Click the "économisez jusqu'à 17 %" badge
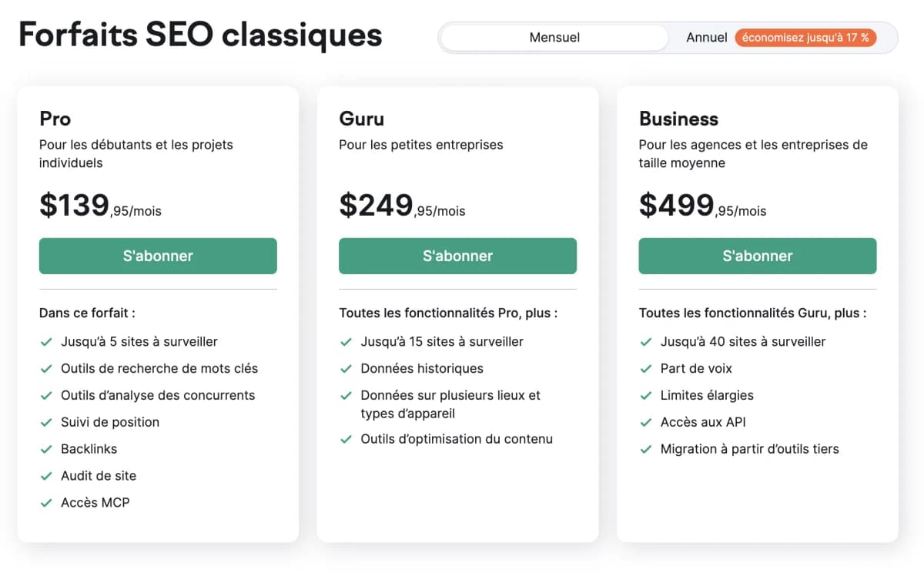This screenshot has width=924, height=573. [805, 36]
